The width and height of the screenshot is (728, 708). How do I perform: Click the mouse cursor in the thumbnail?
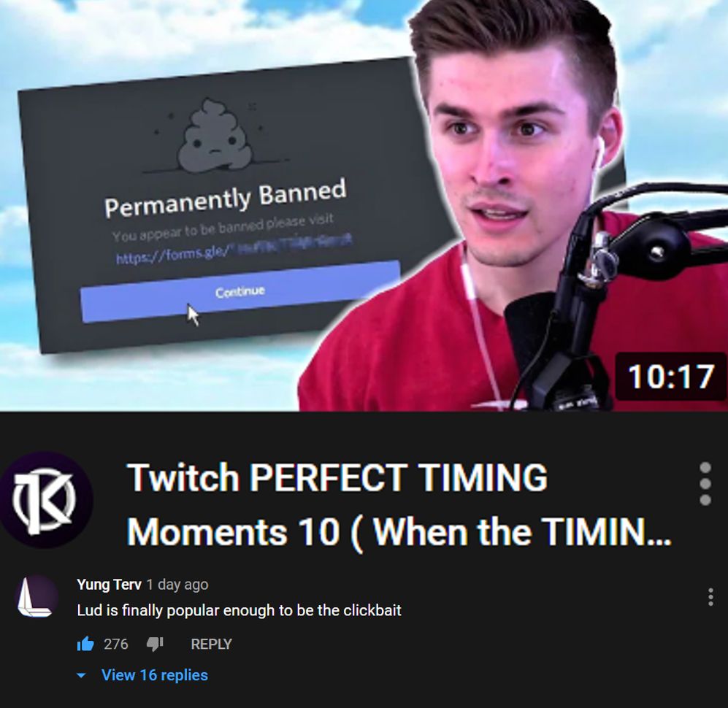pos(193,315)
